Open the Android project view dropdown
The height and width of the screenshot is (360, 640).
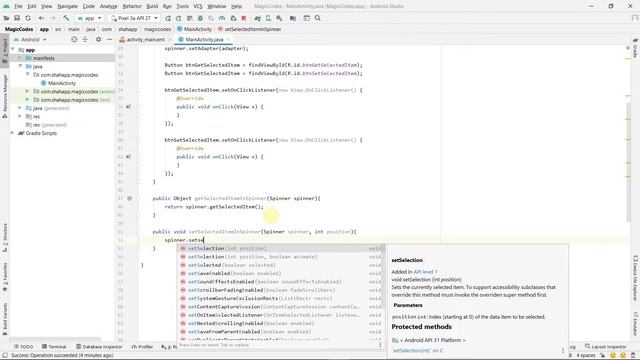[x=31, y=40]
